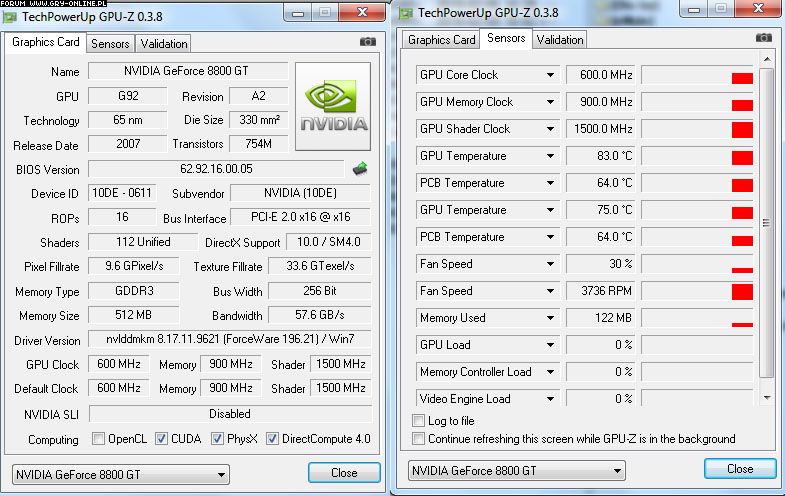Click GPU-Z app icon in left title bar
Viewport: 785px width, 496px height.
coord(9,17)
